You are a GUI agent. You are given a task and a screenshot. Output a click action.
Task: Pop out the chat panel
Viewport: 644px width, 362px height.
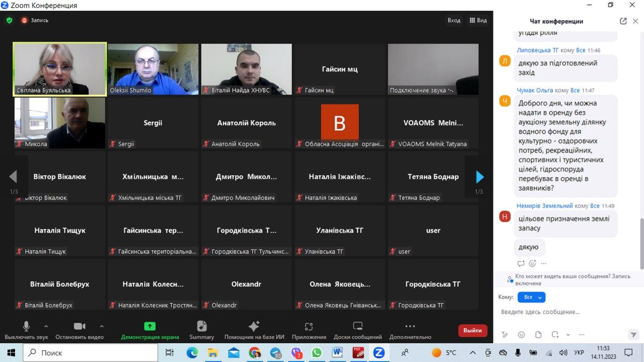coord(623,21)
